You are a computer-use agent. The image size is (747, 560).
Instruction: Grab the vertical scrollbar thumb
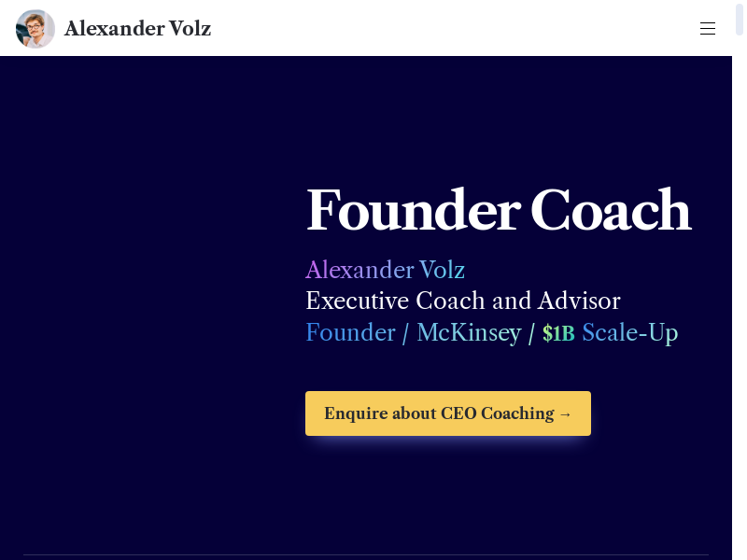[x=740, y=19]
